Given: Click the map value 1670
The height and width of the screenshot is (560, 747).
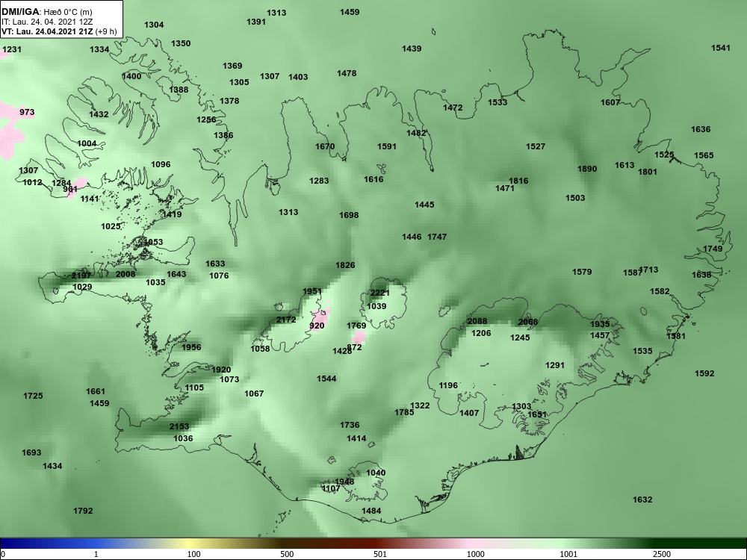Looking at the screenshot, I should click(325, 146).
